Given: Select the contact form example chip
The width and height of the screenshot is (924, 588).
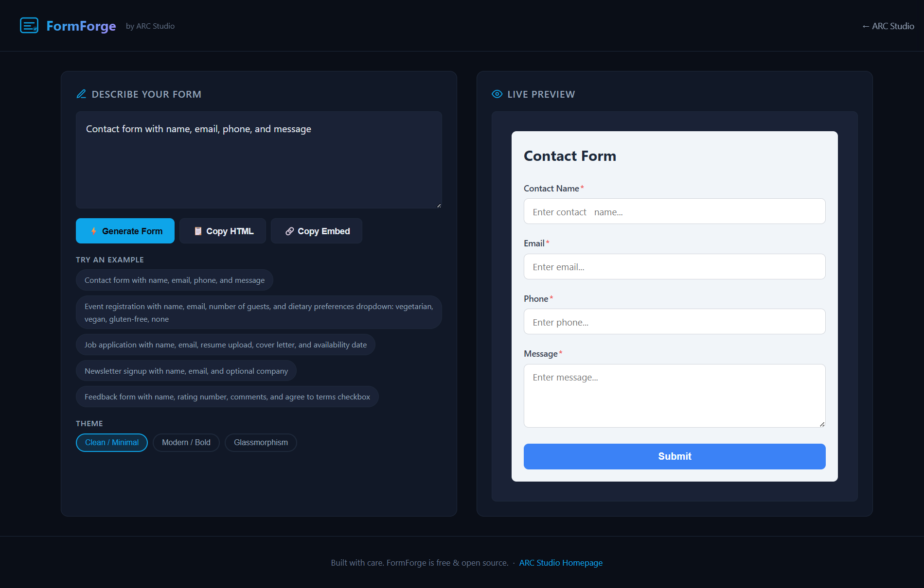Looking at the screenshot, I should click(x=174, y=280).
